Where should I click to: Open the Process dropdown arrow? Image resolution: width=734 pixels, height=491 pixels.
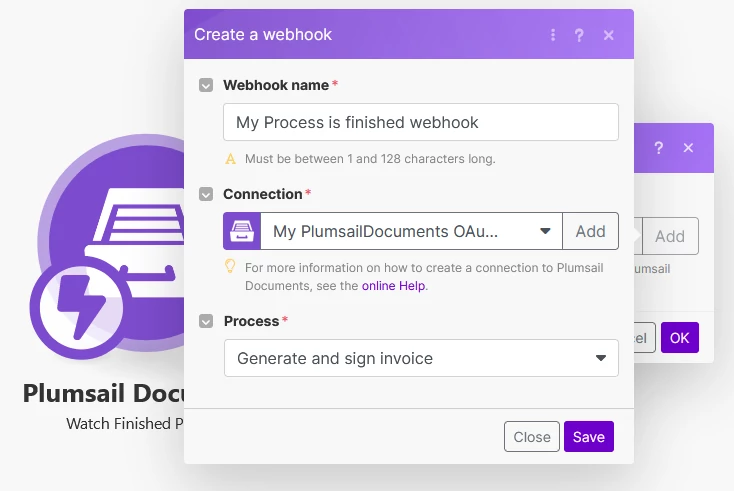coord(601,358)
